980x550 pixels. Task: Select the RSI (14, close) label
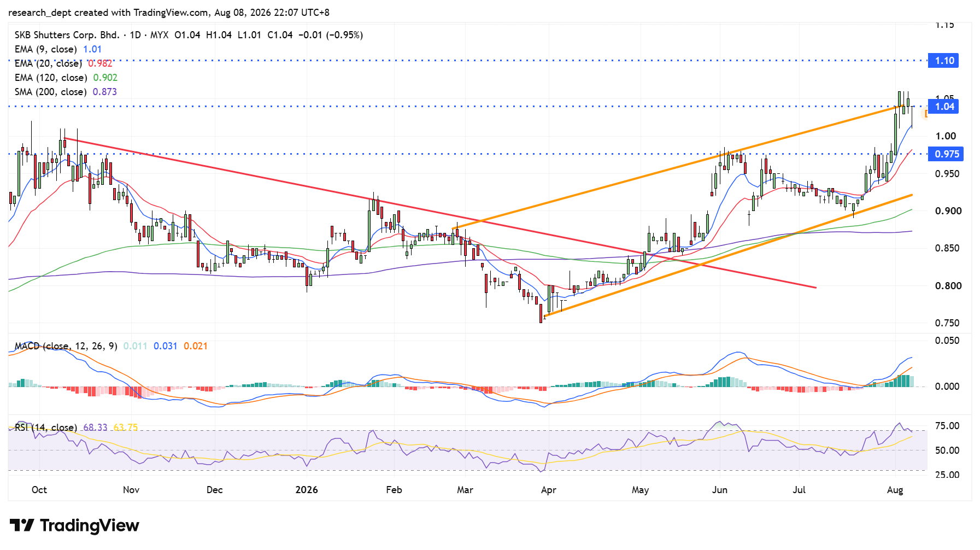46,428
